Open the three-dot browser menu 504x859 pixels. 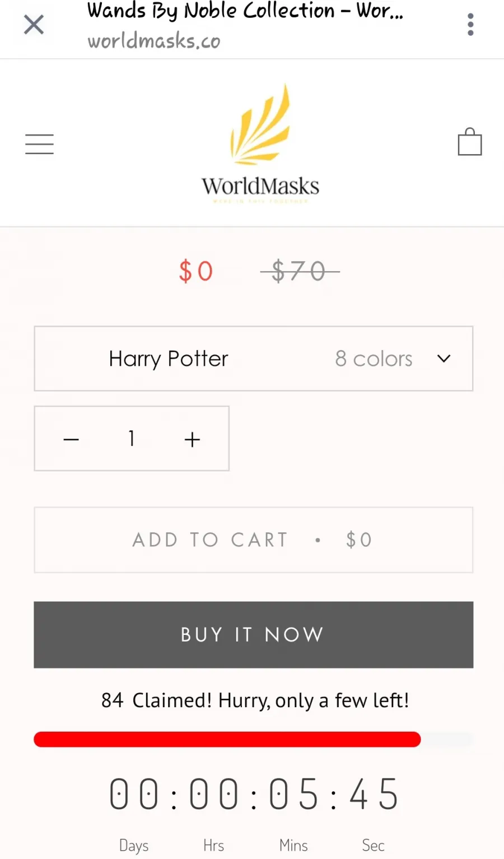pos(470,25)
